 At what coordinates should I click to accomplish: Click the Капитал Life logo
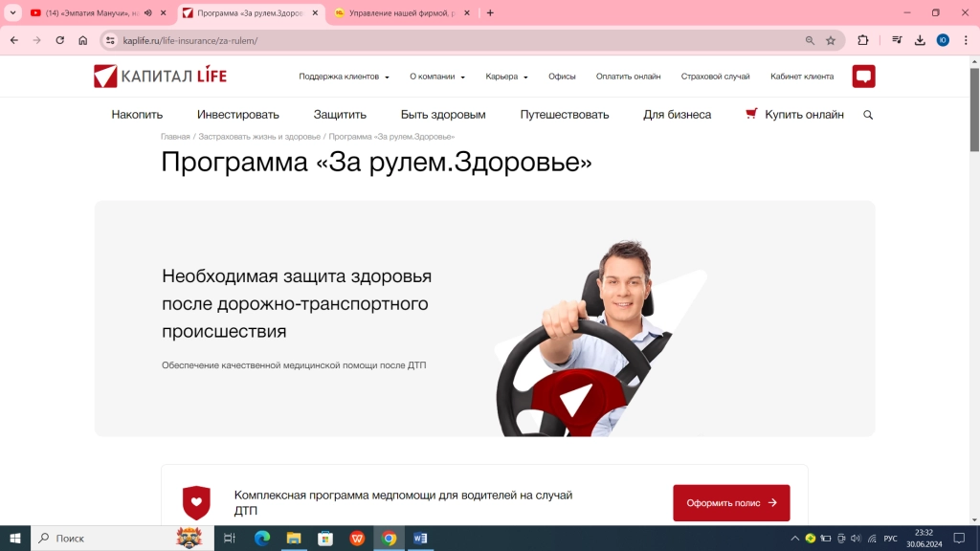pos(160,77)
